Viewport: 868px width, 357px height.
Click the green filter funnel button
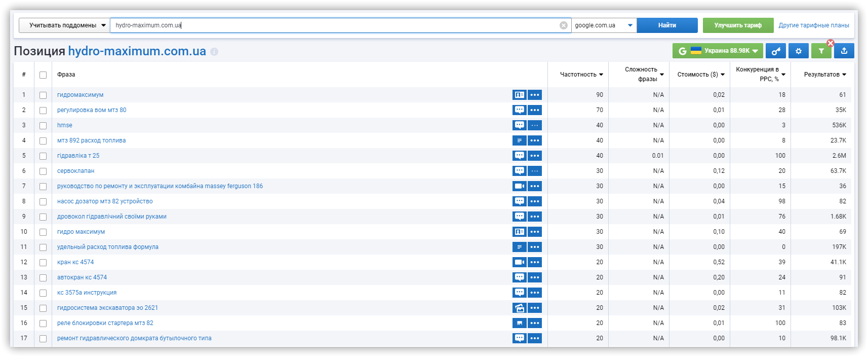[821, 51]
